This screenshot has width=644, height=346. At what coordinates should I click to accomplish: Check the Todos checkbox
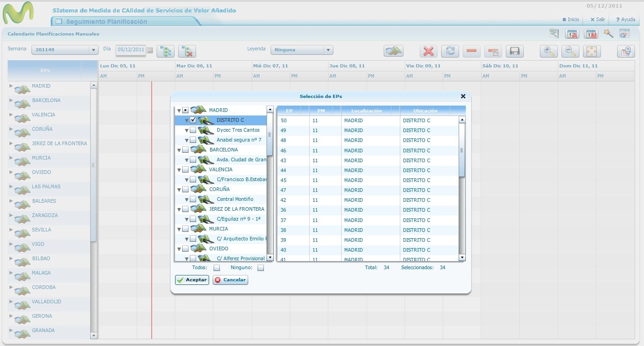click(217, 268)
